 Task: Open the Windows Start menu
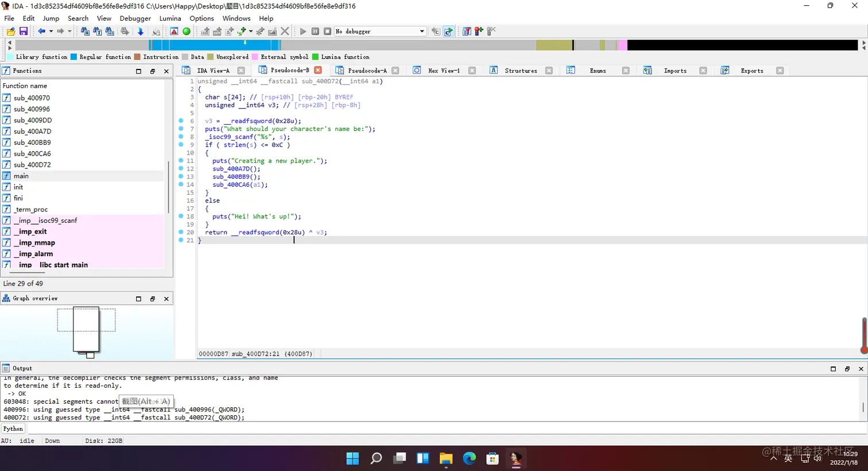pos(352,458)
